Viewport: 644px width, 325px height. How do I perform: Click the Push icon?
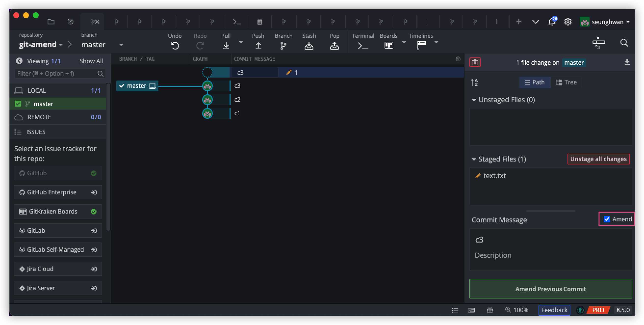258,45
